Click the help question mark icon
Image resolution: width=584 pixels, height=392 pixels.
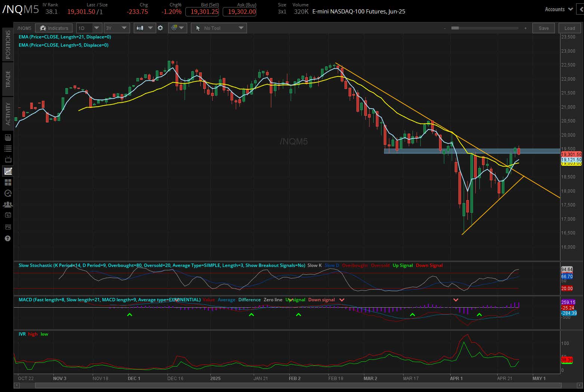[7, 238]
